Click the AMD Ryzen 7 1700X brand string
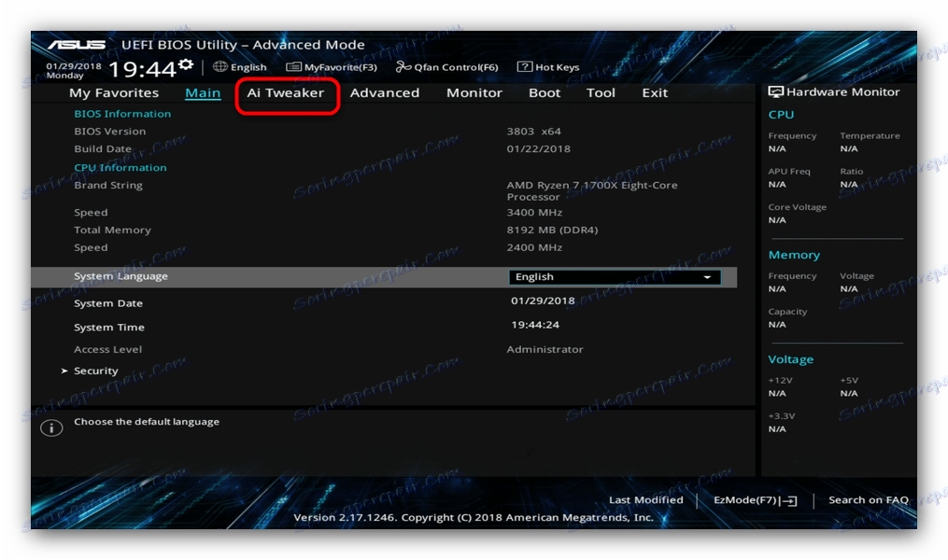 [x=592, y=191]
